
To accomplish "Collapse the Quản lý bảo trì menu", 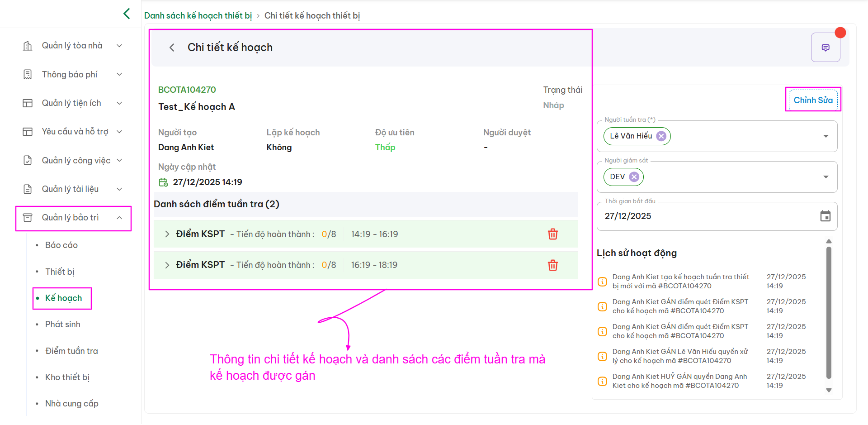I will pos(119,218).
